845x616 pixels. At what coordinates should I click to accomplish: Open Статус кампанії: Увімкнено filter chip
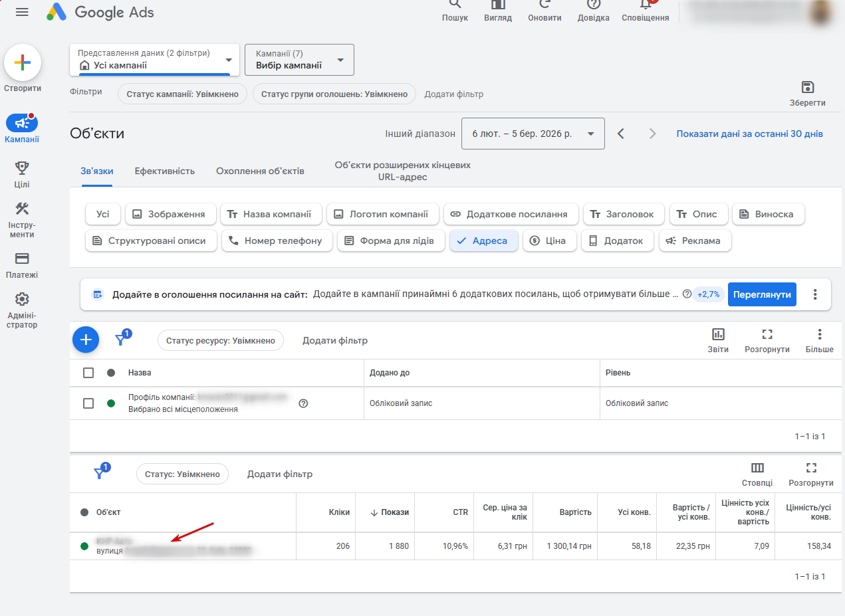click(183, 94)
